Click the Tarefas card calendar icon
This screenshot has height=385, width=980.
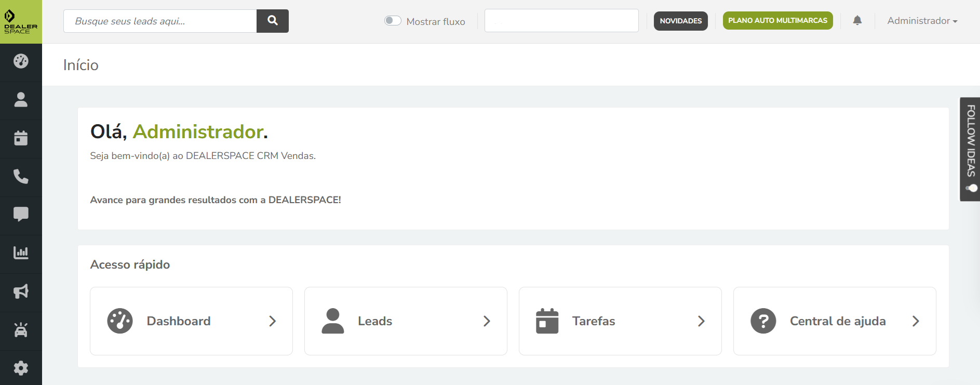click(547, 321)
